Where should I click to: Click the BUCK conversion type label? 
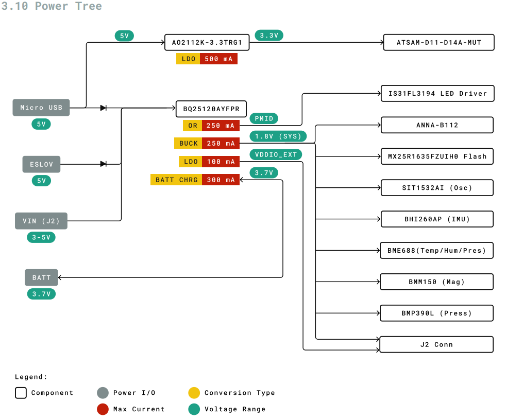[x=189, y=143]
